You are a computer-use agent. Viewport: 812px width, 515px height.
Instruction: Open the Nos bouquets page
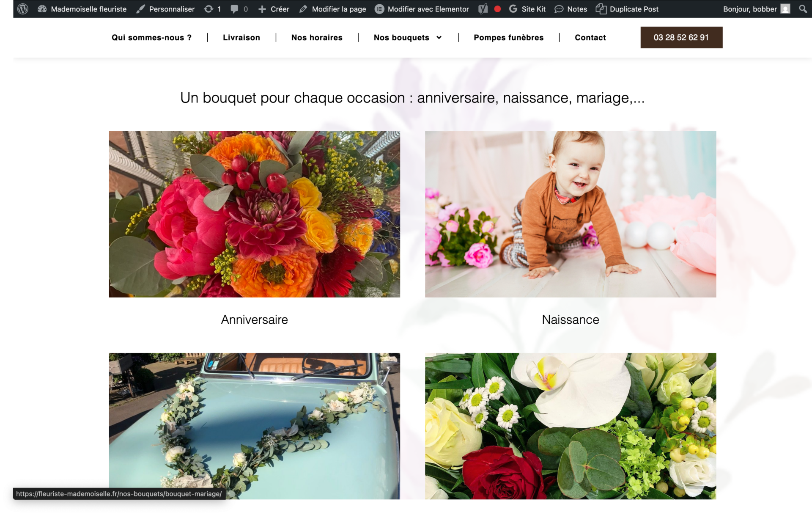tap(401, 38)
